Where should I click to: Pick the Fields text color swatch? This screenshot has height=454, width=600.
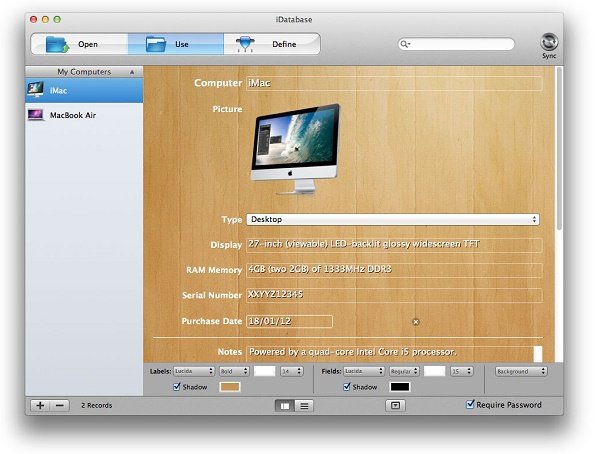click(x=435, y=371)
